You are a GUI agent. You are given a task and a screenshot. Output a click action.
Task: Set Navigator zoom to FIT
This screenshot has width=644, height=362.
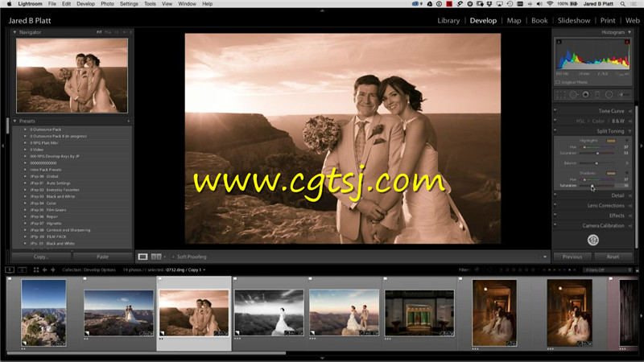point(99,32)
